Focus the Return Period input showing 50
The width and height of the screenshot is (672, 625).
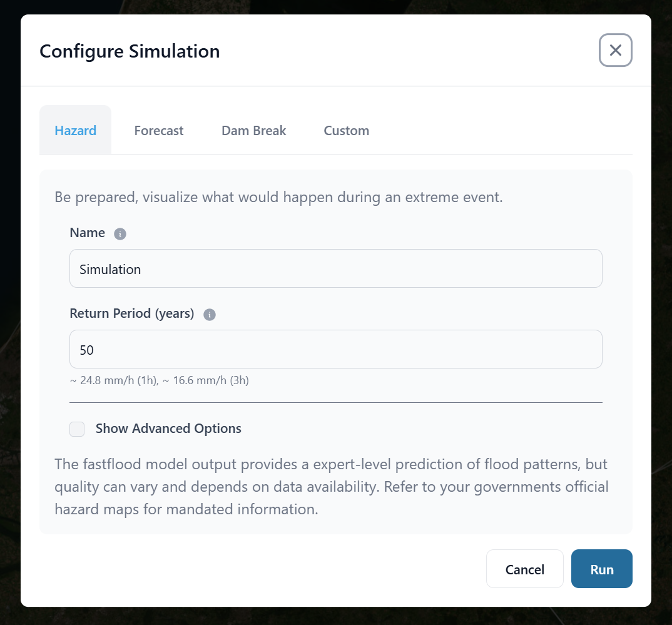(335, 349)
